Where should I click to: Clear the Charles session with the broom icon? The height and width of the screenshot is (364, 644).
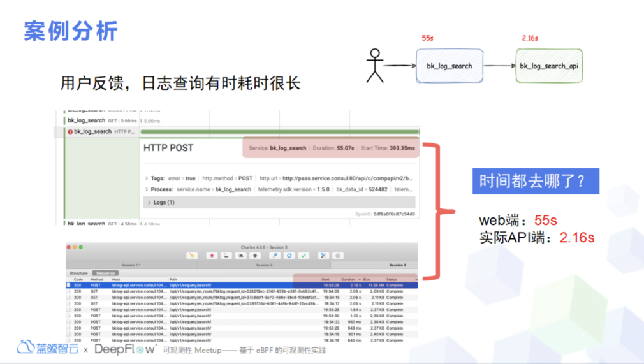click(x=192, y=256)
